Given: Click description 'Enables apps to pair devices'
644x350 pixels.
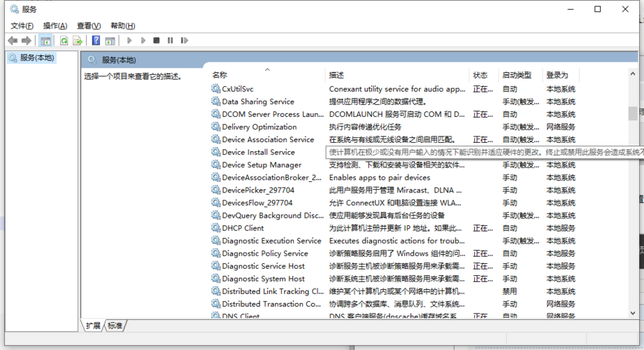Looking at the screenshot, I should pyautogui.click(x=380, y=177).
